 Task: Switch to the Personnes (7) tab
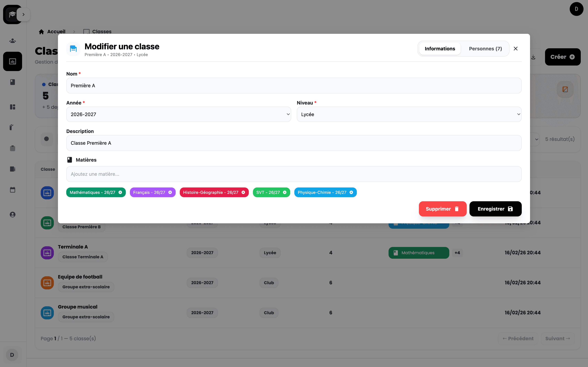(x=485, y=49)
